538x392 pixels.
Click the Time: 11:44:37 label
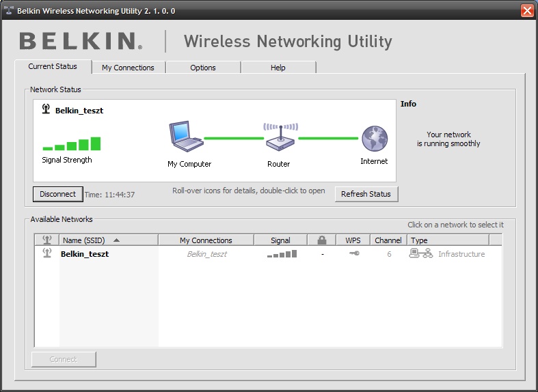[x=110, y=195]
